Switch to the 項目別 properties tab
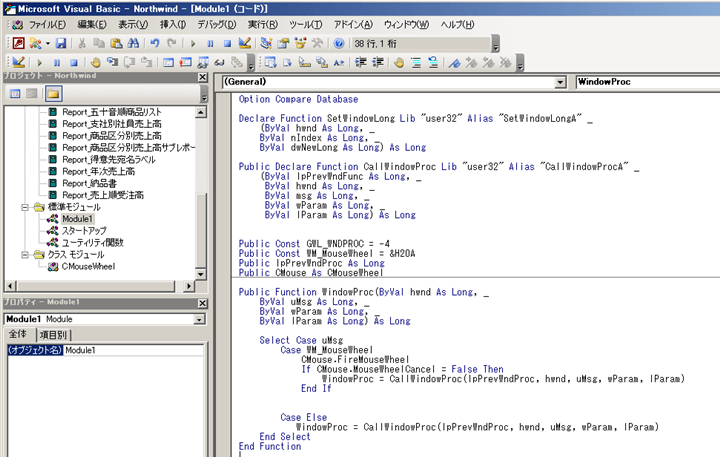 coord(54,335)
